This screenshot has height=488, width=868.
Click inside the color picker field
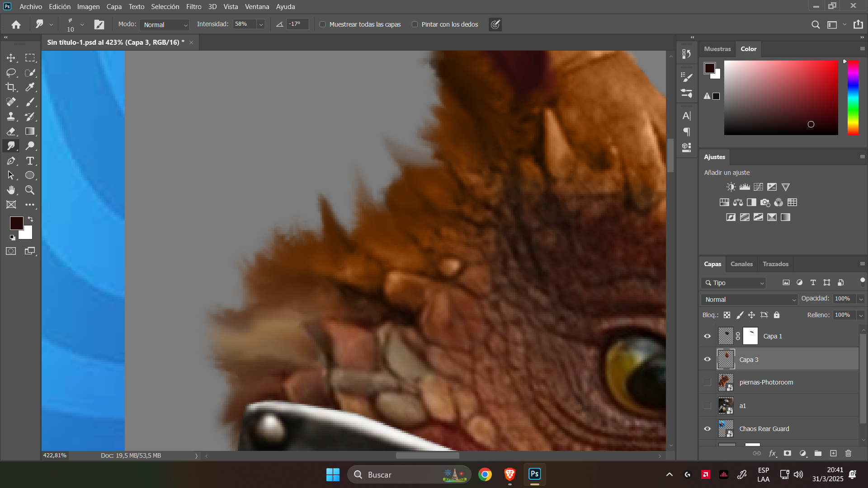(x=781, y=98)
